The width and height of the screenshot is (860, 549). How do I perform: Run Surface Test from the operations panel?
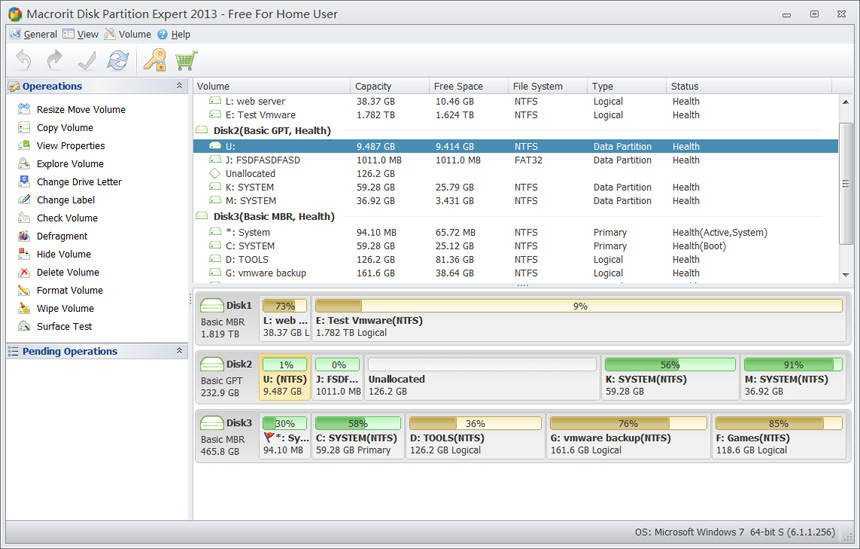coord(64,327)
